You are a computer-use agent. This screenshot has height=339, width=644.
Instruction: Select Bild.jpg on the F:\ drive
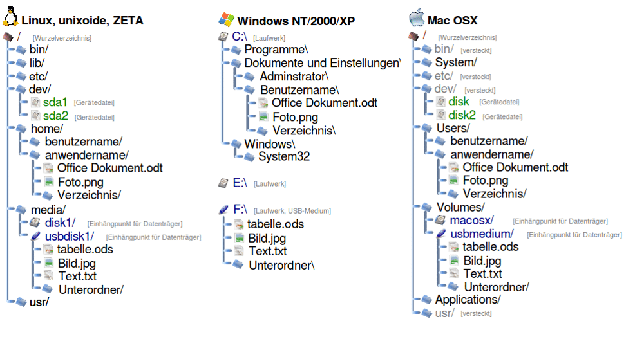tap(267, 238)
